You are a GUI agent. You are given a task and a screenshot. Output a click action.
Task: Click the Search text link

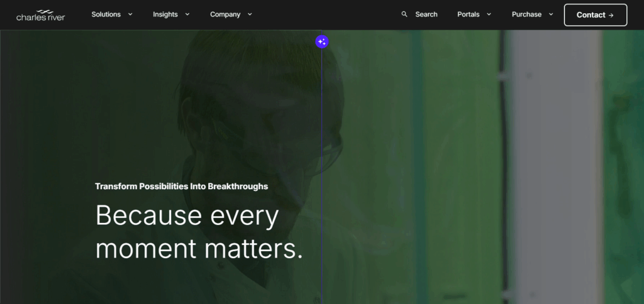point(426,14)
